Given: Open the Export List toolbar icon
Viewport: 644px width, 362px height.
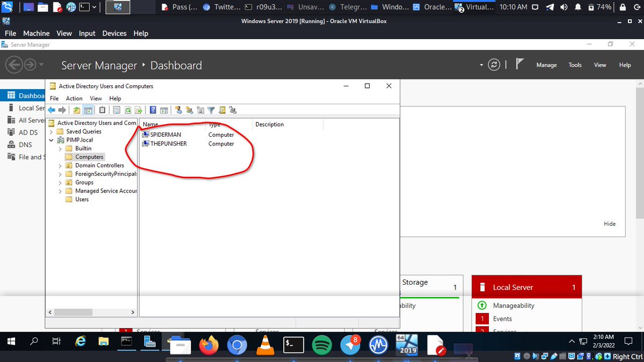Looking at the screenshot, I should tap(140, 110).
